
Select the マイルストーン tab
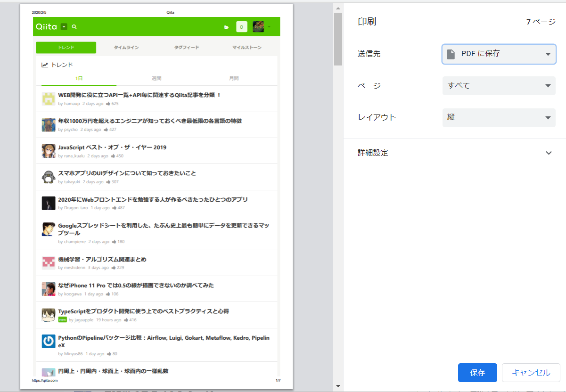pos(247,48)
